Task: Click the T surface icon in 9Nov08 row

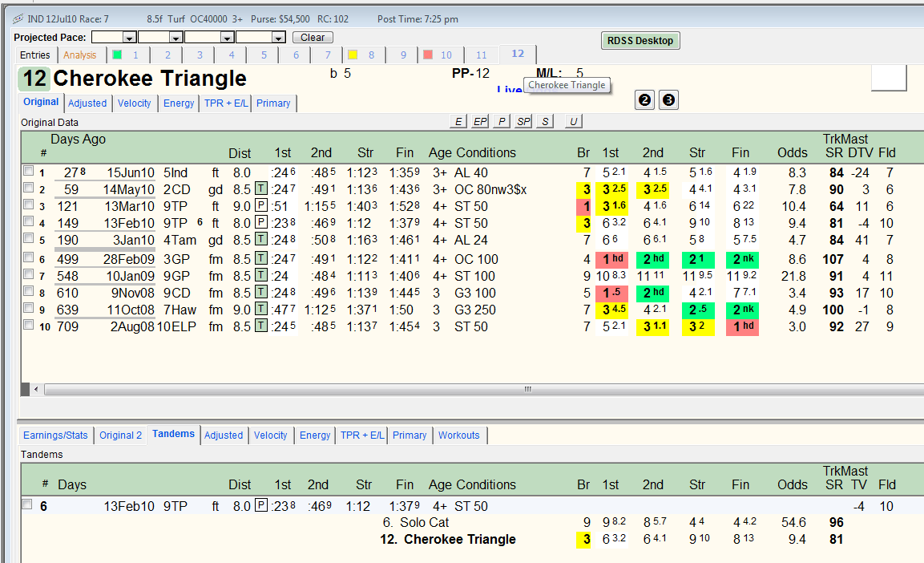Action: (261, 293)
